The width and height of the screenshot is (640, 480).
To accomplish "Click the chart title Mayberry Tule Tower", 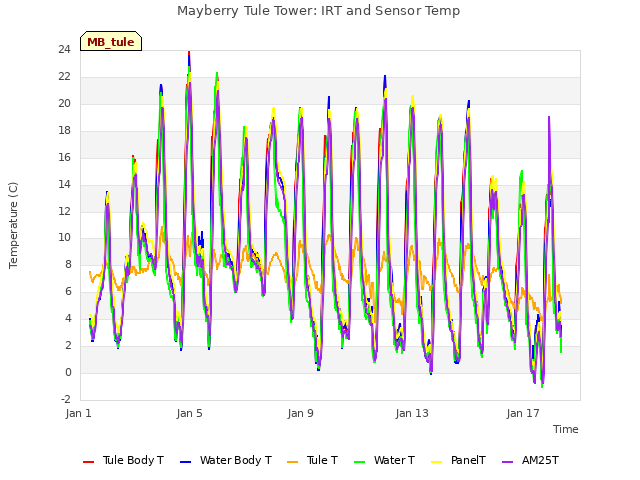I will click(x=318, y=11).
